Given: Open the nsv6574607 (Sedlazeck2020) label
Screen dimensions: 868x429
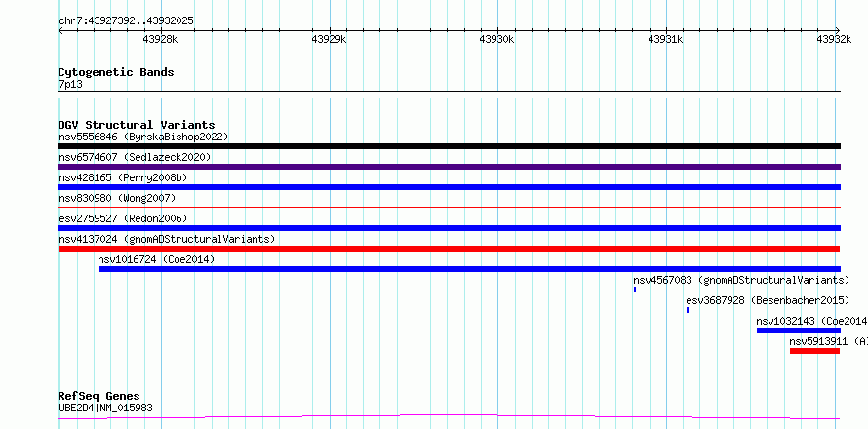Looking at the screenshot, I should pyautogui.click(x=135, y=157).
